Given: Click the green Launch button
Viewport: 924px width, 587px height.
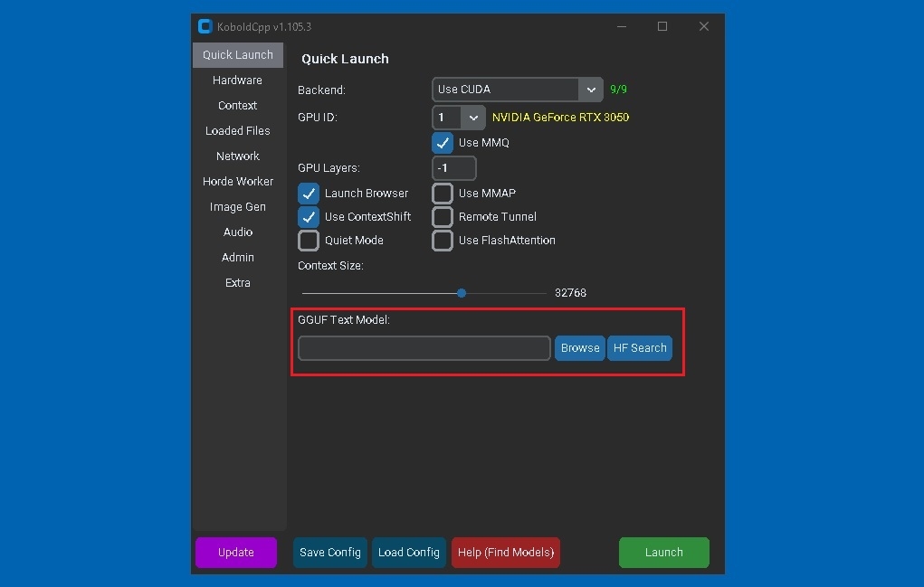Looking at the screenshot, I should click(663, 553).
